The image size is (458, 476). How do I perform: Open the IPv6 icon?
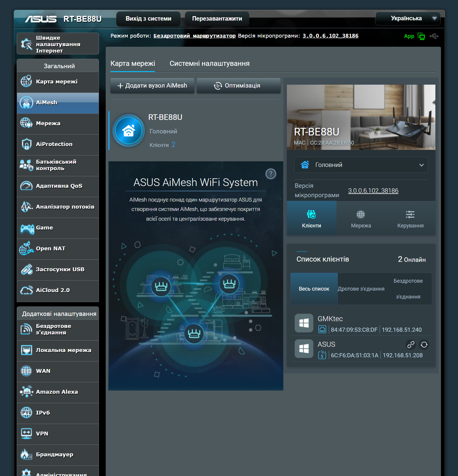26,413
